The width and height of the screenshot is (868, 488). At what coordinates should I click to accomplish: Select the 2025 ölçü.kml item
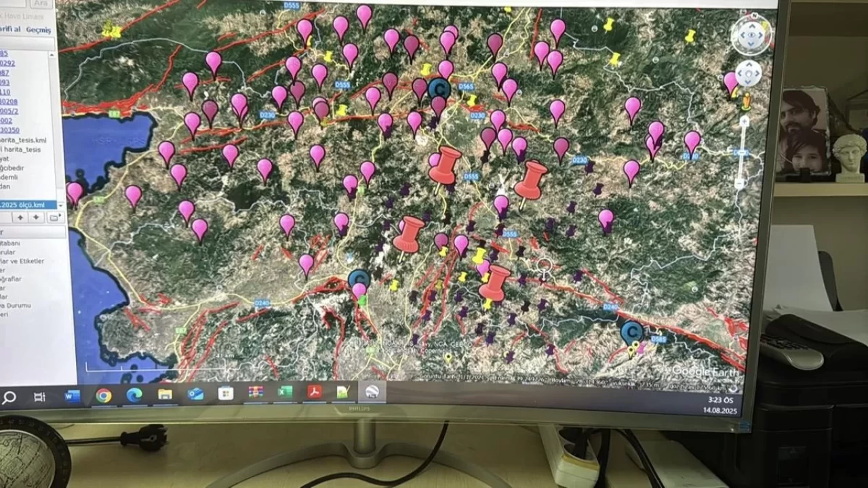coord(27,205)
